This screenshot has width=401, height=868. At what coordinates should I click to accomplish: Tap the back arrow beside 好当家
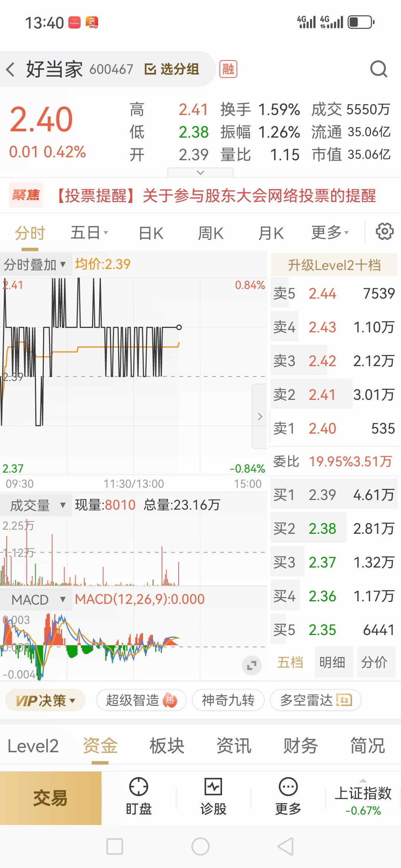(10, 69)
